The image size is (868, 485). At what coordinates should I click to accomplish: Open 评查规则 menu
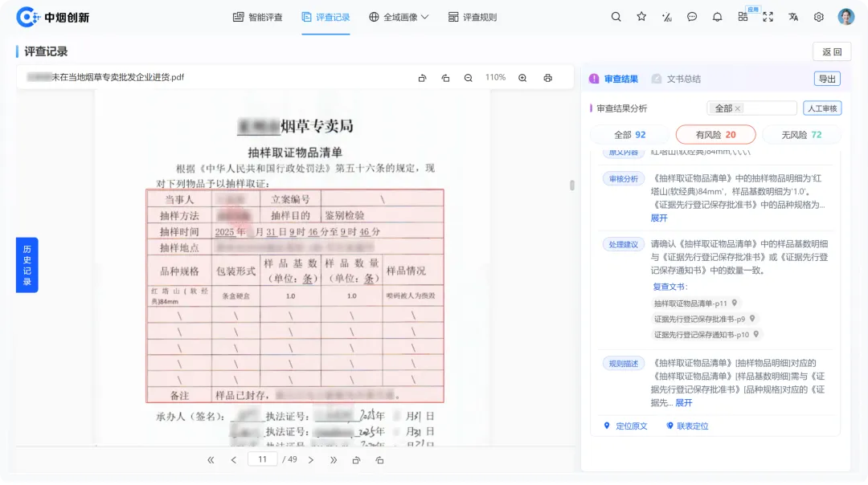pos(473,17)
